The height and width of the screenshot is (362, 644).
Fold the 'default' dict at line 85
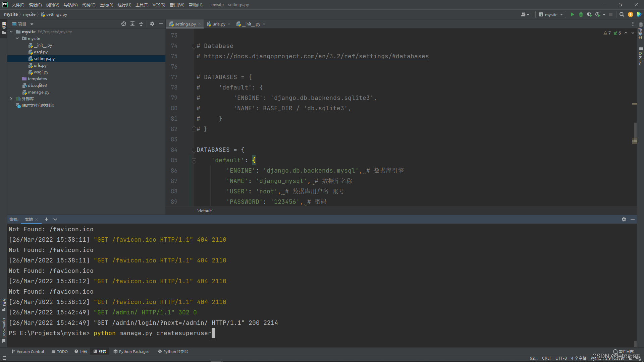click(194, 160)
